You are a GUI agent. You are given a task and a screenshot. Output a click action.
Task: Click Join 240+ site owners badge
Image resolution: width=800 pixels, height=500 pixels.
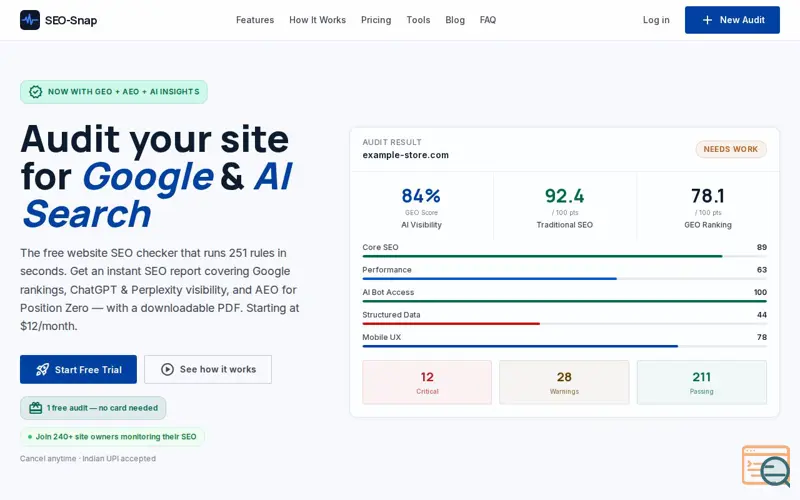tap(112, 437)
